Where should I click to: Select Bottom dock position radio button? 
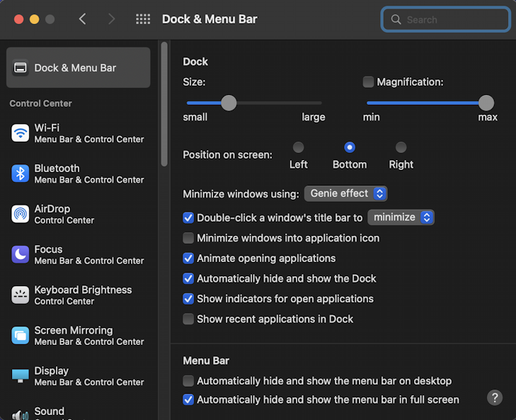point(350,147)
